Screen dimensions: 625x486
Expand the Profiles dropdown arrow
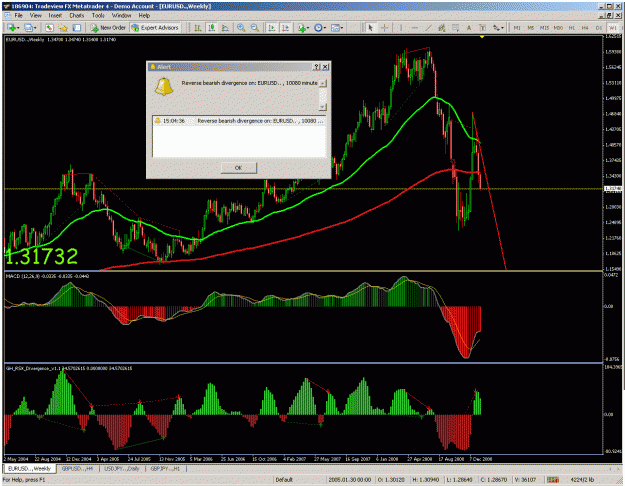pyautogui.click(x=35, y=28)
